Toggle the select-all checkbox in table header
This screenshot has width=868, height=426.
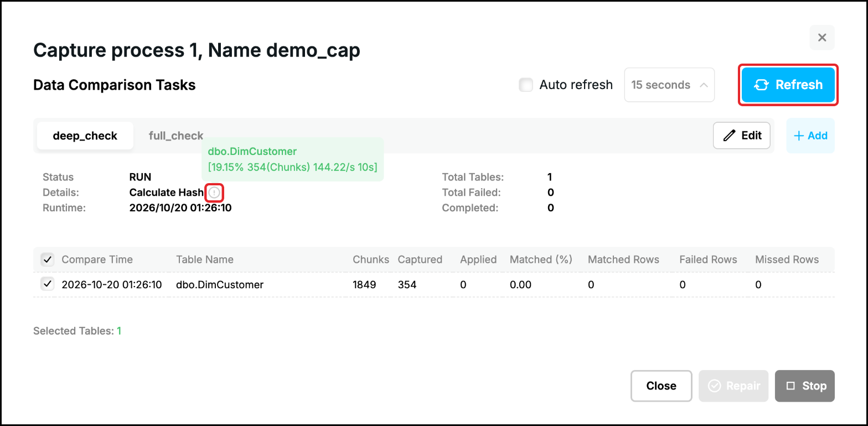click(48, 259)
